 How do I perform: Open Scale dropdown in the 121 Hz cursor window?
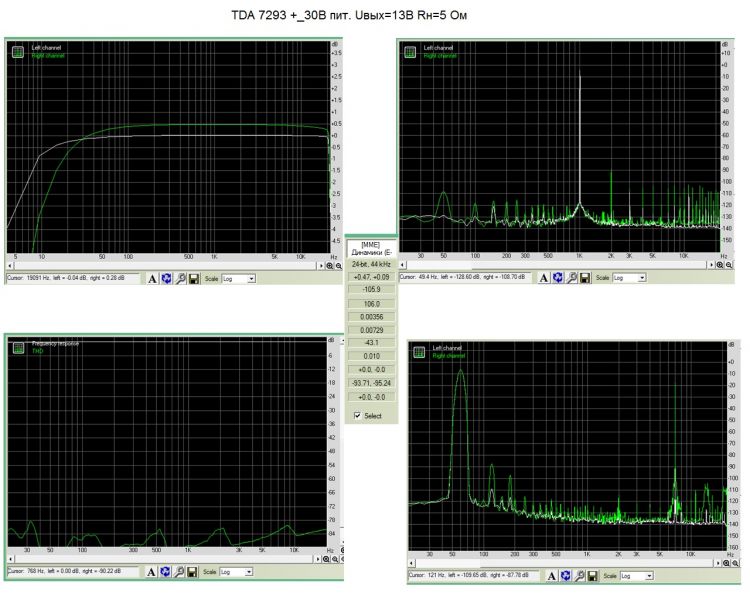(637, 576)
